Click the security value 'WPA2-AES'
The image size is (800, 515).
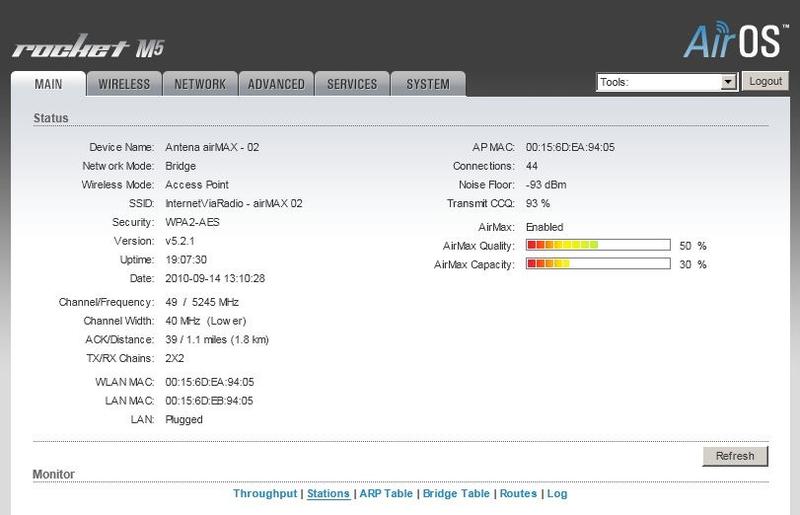[x=192, y=222]
